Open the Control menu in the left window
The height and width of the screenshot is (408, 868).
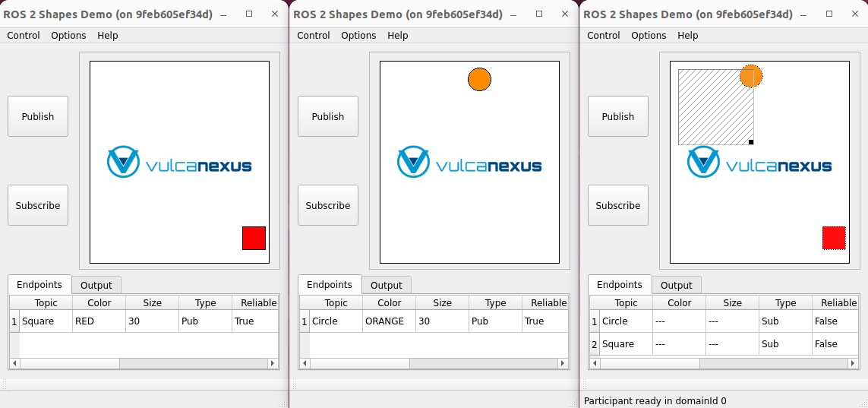click(24, 35)
